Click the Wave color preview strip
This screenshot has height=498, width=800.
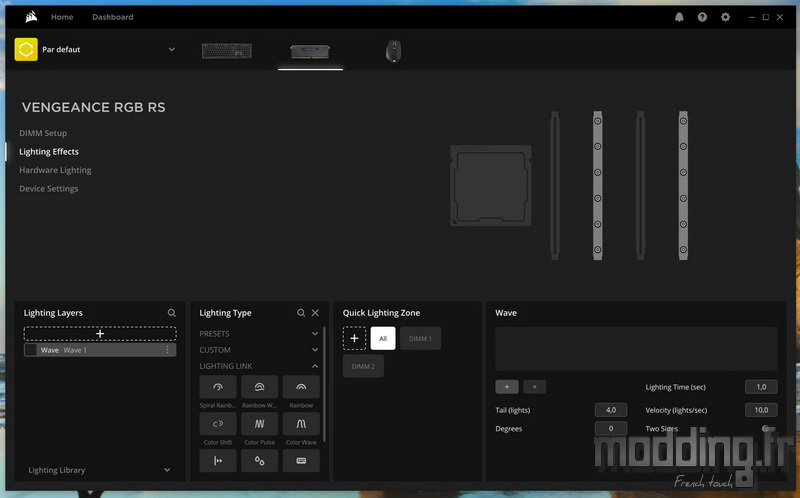(636, 349)
